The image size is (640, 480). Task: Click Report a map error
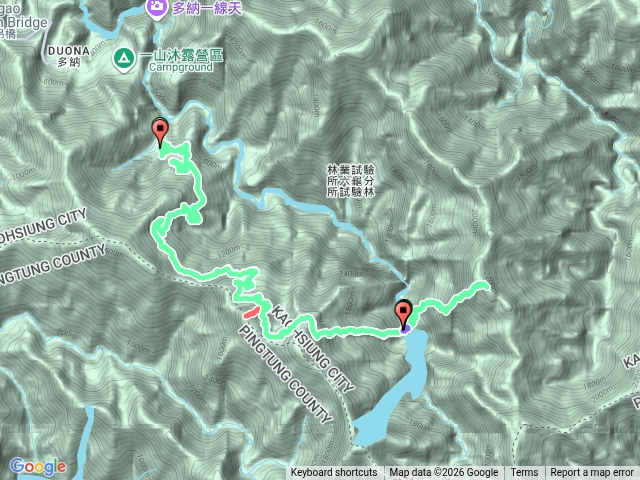[592, 473]
